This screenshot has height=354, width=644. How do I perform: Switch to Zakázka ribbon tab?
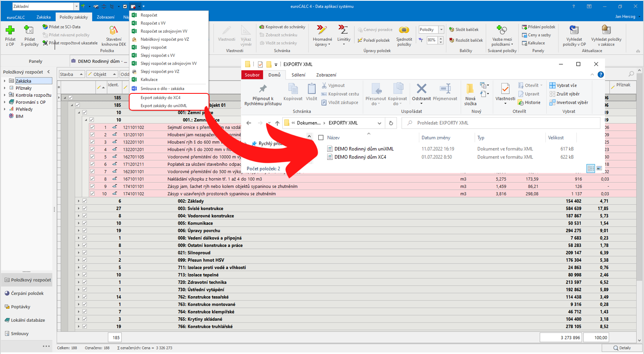click(44, 17)
